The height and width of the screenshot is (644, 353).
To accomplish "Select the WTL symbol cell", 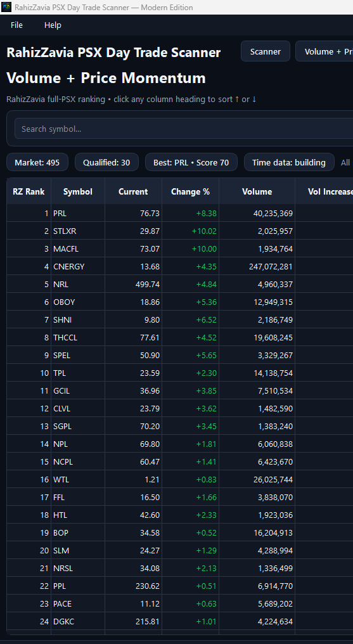I will tap(77, 479).
